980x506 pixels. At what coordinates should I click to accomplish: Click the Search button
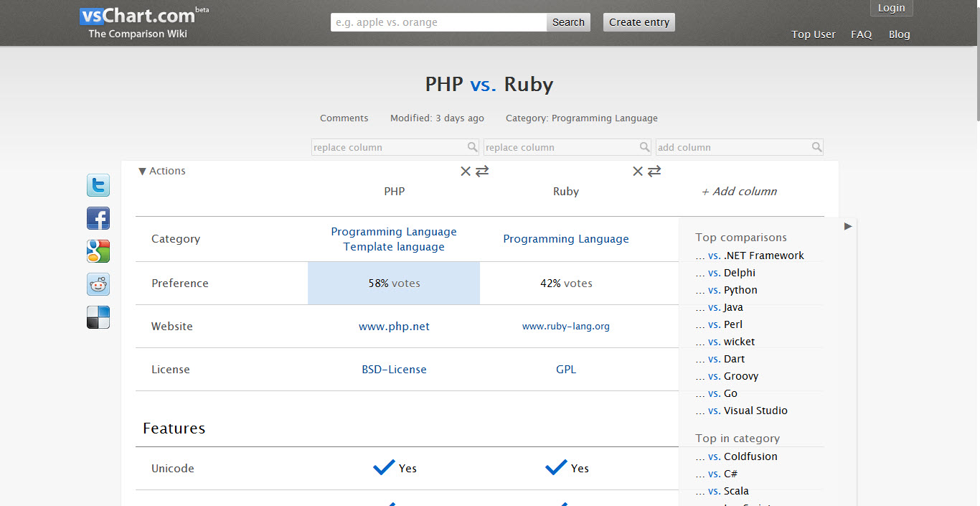[x=568, y=22]
